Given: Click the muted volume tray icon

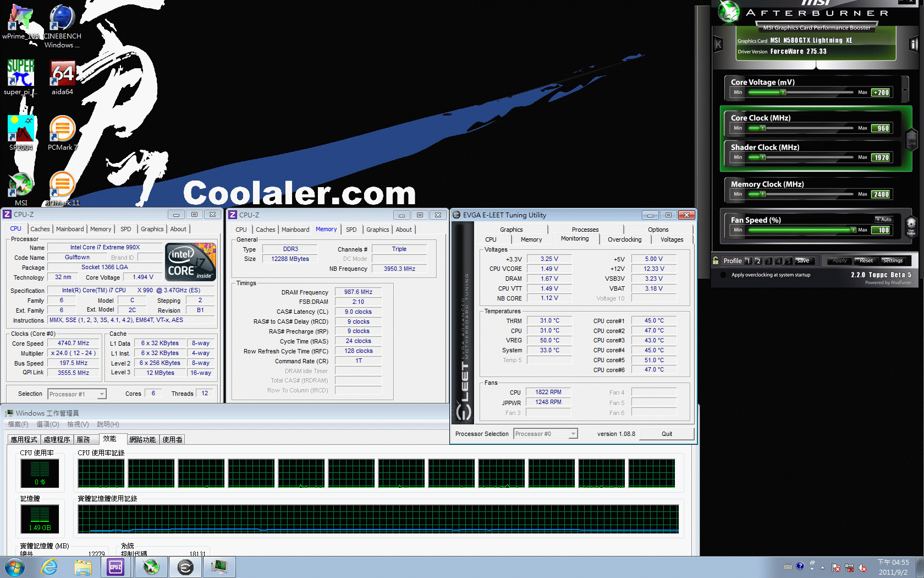Looking at the screenshot, I should [862, 568].
